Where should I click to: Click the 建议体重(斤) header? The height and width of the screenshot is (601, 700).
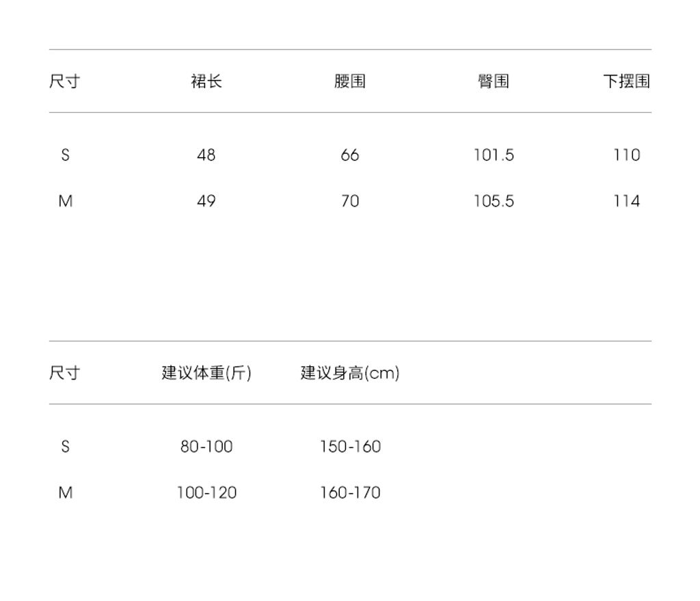206,373
